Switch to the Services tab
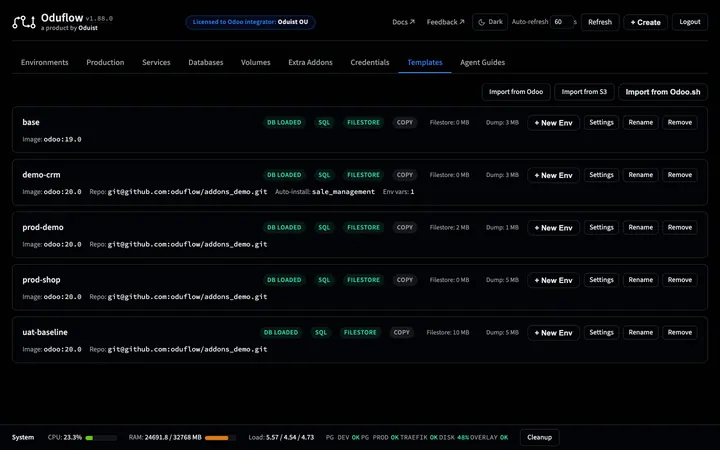 156,62
